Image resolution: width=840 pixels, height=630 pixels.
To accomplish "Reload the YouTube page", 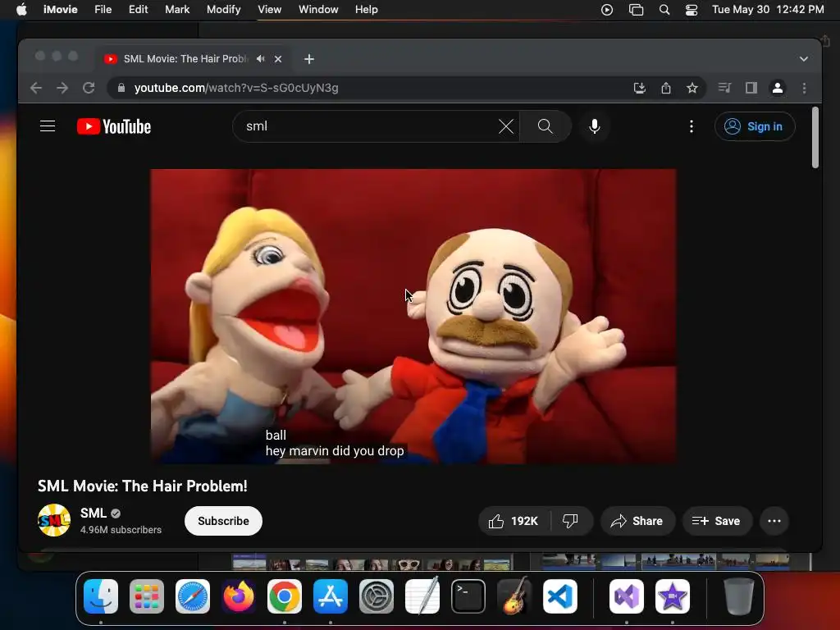I will pyautogui.click(x=89, y=88).
